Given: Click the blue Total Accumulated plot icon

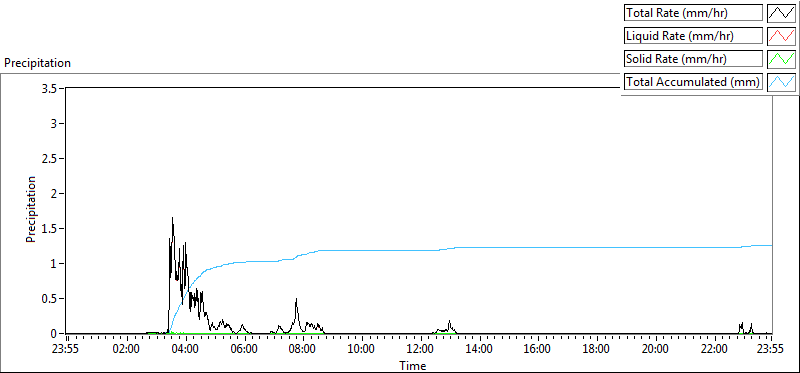Looking at the screenshot, I should coord(782,82).
